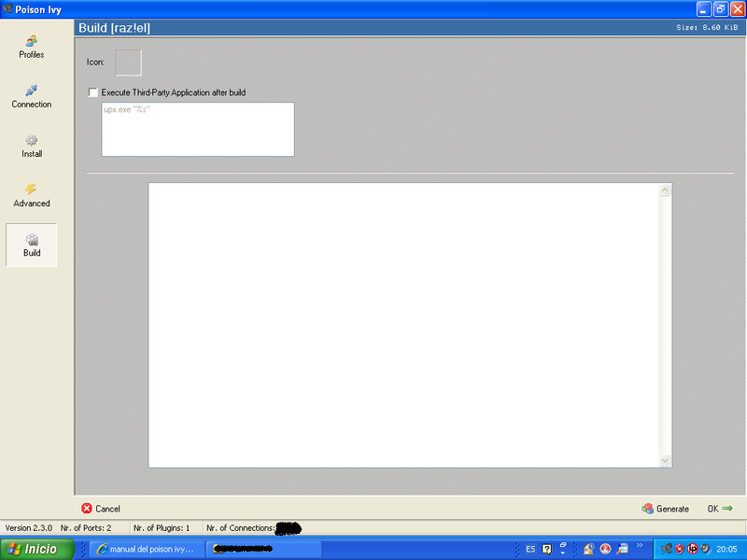The width and height of the screenshot is (747, 560).
Task: Click the language bar help icon
Action: [x=547, y=549]
